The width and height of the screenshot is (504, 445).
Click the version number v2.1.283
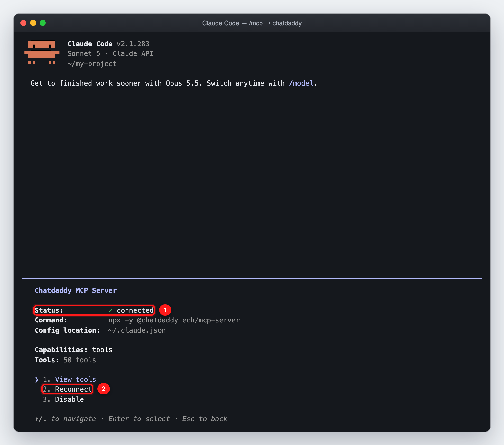coord(133,44)
